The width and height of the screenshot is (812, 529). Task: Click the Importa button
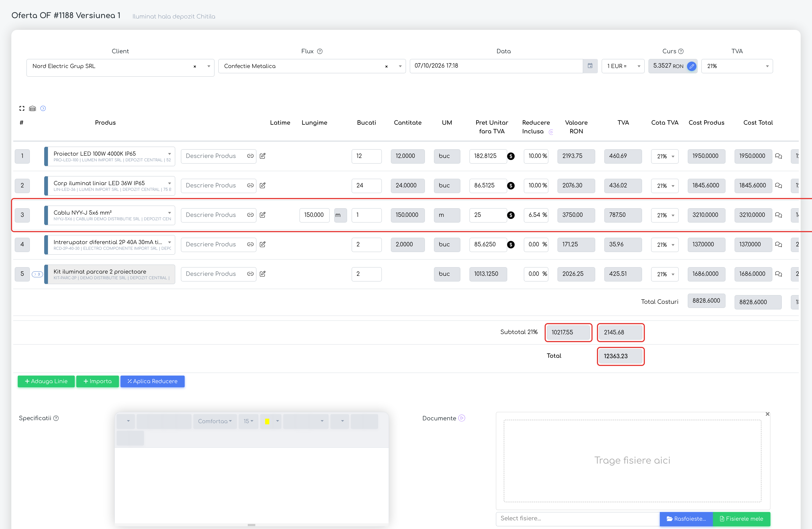click(x=98, y=381)
